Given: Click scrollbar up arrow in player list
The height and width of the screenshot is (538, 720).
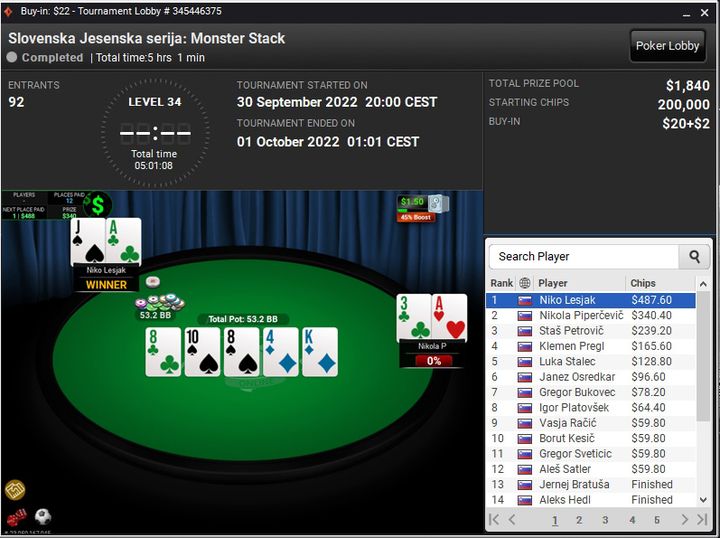Looking at the screenshot, I should click(x=703, y=284).
